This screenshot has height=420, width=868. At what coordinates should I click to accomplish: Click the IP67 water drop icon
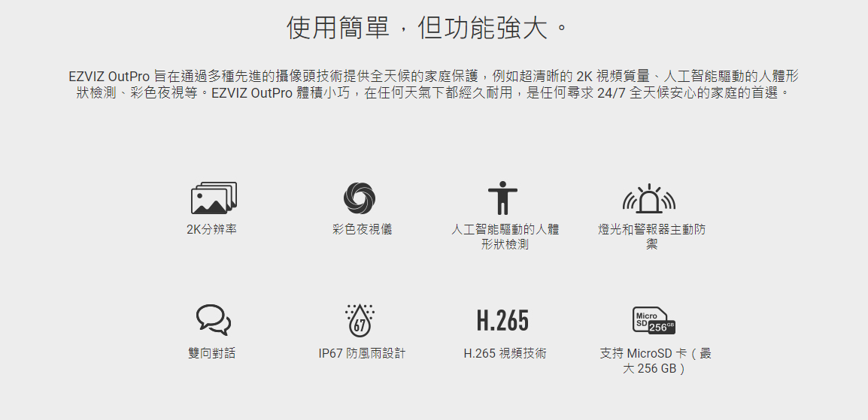point(360,320)
